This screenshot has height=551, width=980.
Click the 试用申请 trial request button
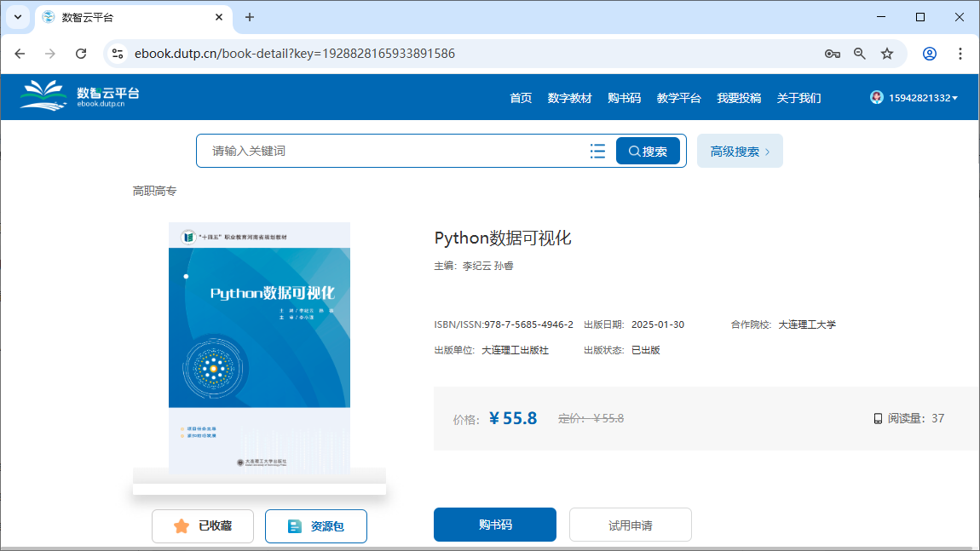pos(630,525)
